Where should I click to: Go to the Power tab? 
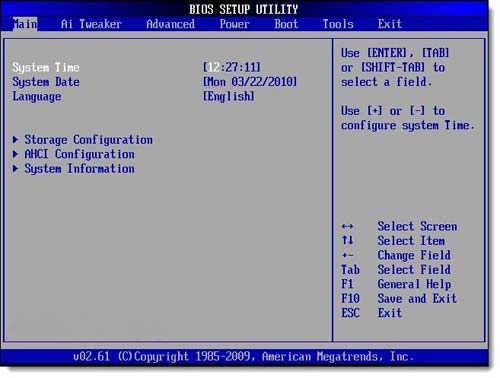234,24
